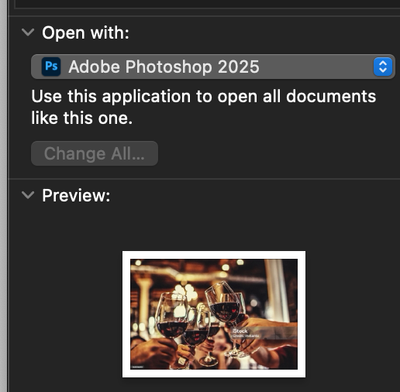400x392 pixels.
Task: Click the wine glasses preview thumbnail
Action: pyautogui.click(x=214, y=314)
